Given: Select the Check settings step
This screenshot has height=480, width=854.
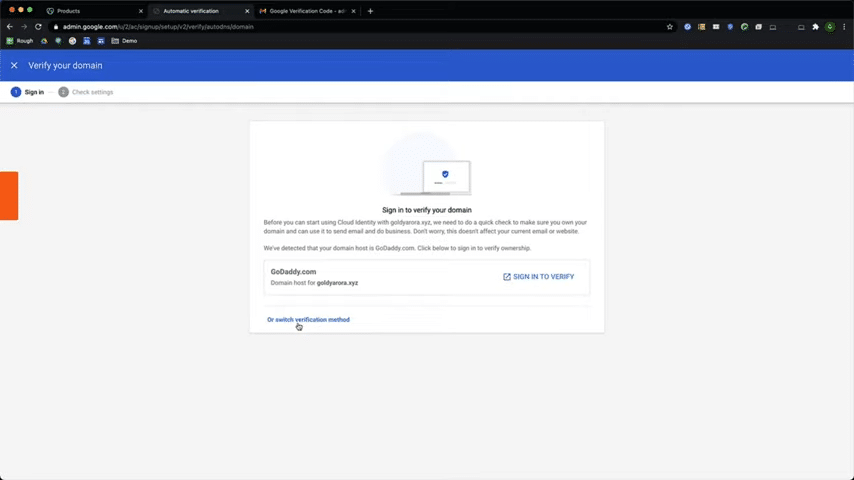Looking at the screenshot, I should pos(86,92).
